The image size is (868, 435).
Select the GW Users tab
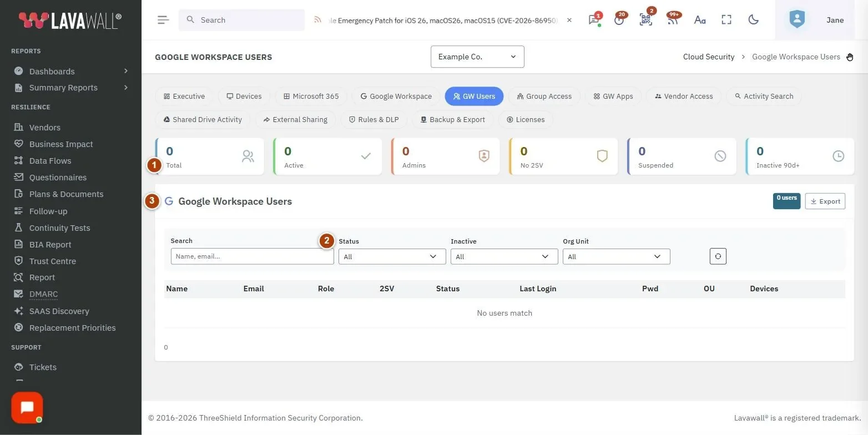click(x=474, y=96)
